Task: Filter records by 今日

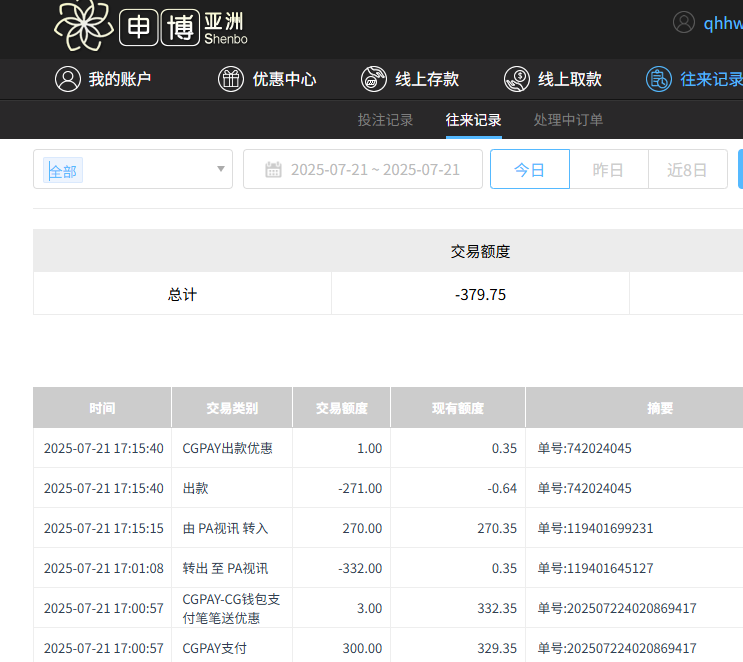Action: pyautogui.click(x=529, y=170)
